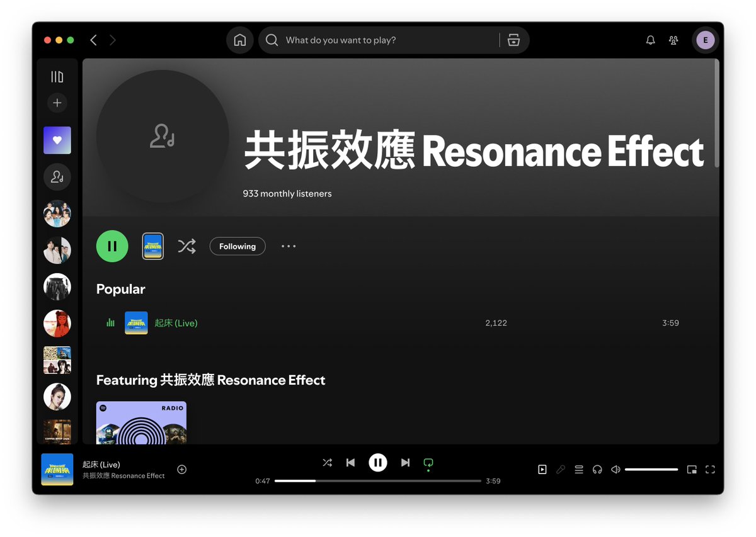Click the playing equalizer icon on track row
Screen dimensions: 756x537
click(x=110, y=323)
